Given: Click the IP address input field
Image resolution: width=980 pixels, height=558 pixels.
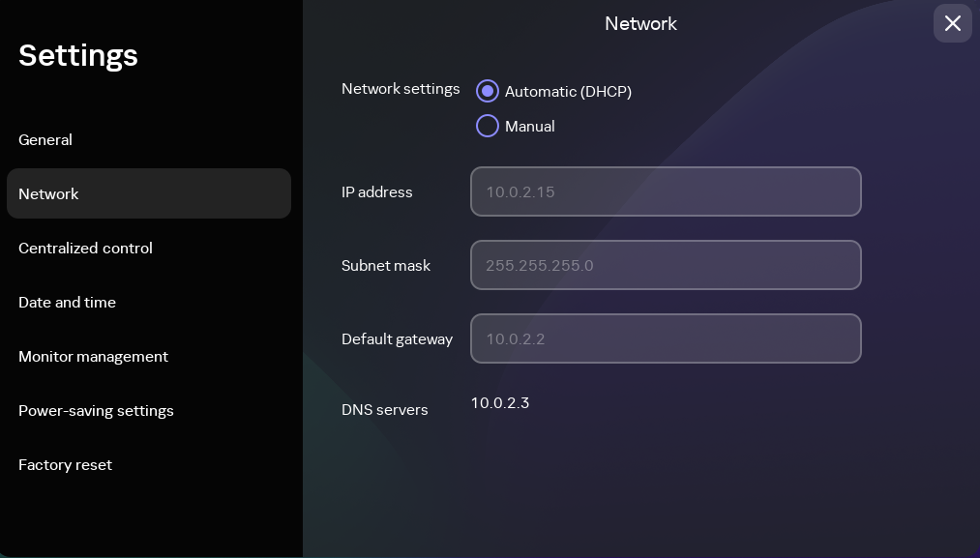Looking at the screenshot, I should pyautogui.click(x=666, y=191).
